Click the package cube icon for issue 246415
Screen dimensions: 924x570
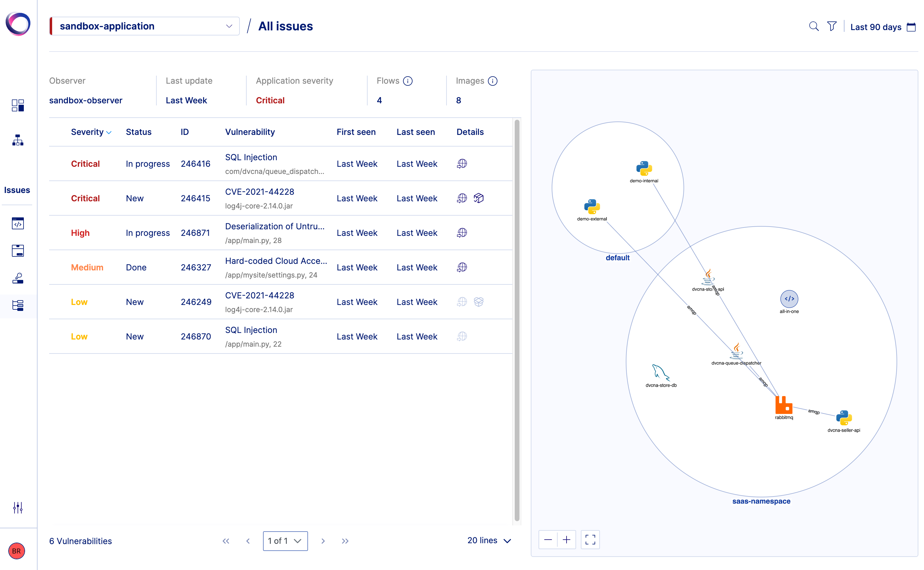tap(478, 198)
